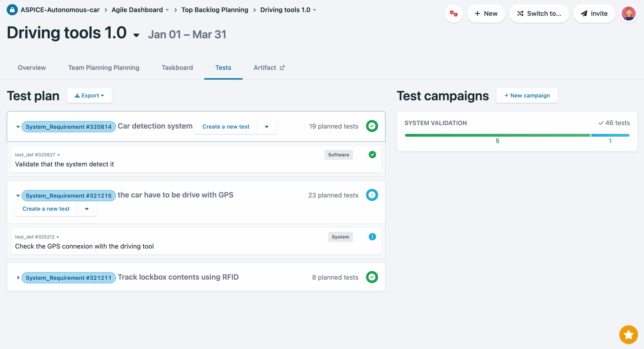Click green check on test_def #320827
644x349 pixels.
372,155
